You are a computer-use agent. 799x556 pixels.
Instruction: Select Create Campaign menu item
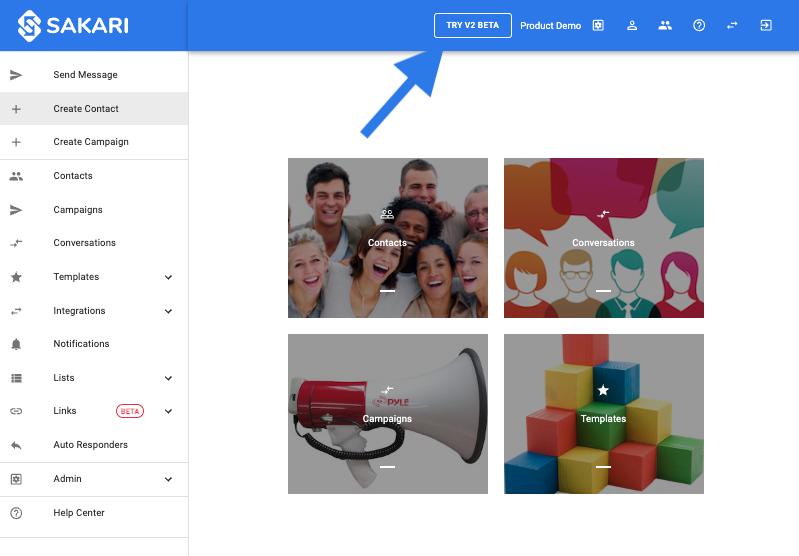coord(94,142)
